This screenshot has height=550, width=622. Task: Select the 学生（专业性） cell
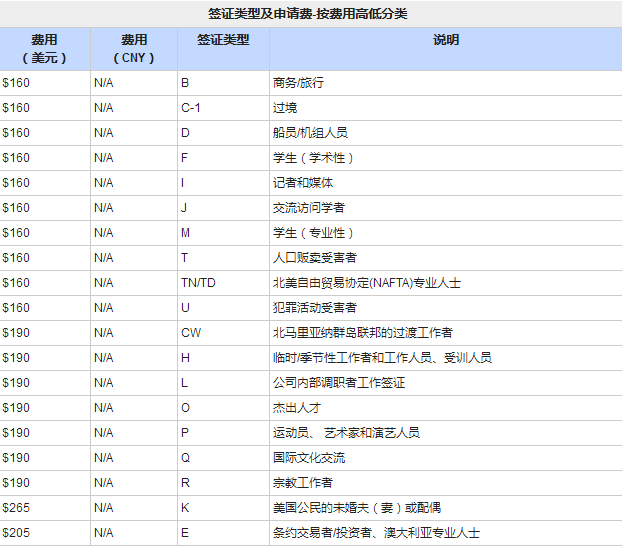(313, 233)
